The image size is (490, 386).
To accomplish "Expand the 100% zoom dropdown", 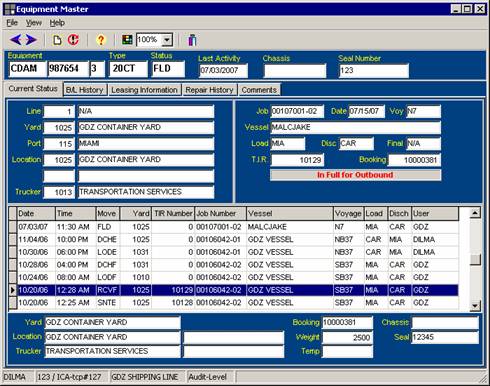I will pos(167,40).
